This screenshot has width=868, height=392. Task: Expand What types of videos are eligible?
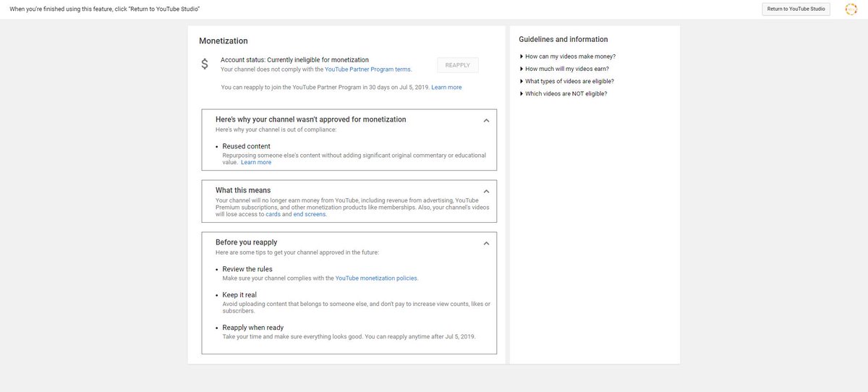[x=567, y=81]
